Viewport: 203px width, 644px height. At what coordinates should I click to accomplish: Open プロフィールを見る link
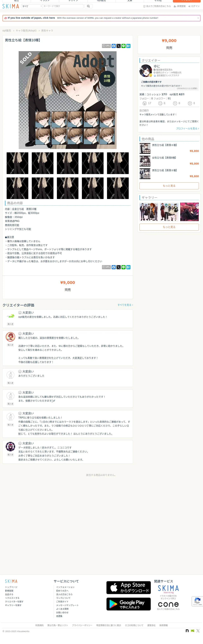188,129
